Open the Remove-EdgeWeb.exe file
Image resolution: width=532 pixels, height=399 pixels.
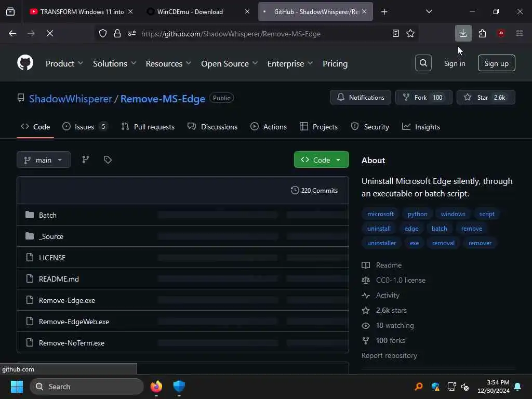pyautogui.click(x=74, y=322)
